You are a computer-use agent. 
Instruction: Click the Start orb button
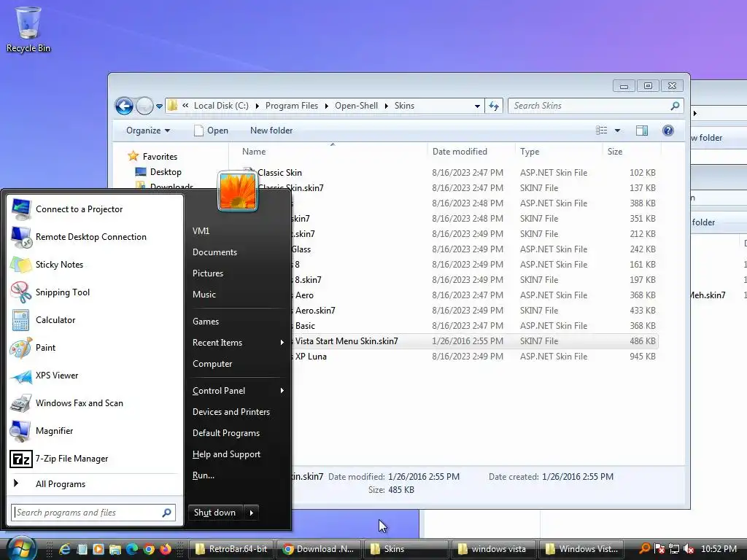coord(21,548)
